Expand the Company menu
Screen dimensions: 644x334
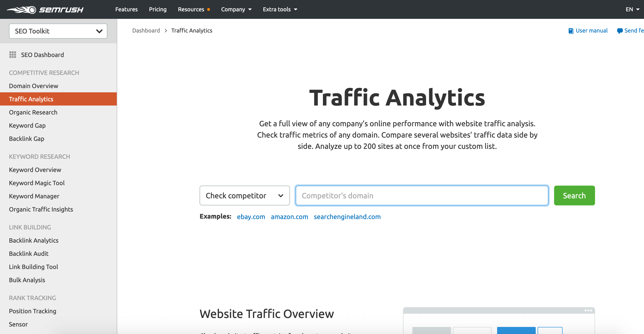[x=236, y=9]
